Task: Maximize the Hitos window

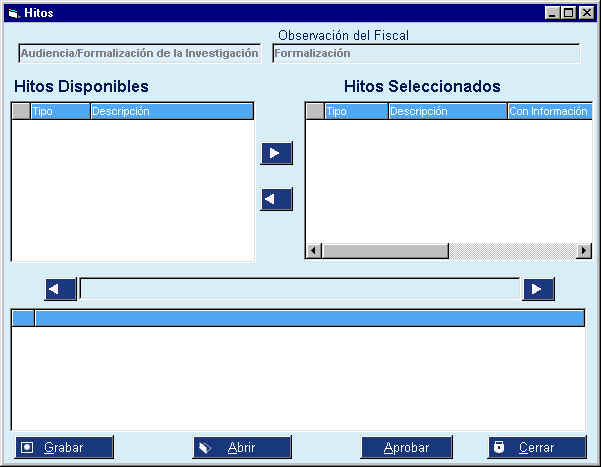Action: point(568,13)
